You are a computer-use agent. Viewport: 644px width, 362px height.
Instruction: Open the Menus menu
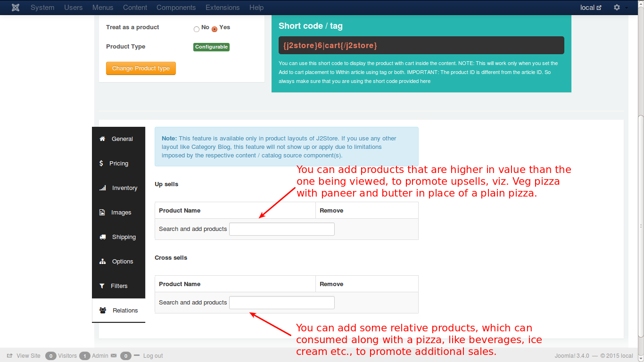tap(103, 8)
